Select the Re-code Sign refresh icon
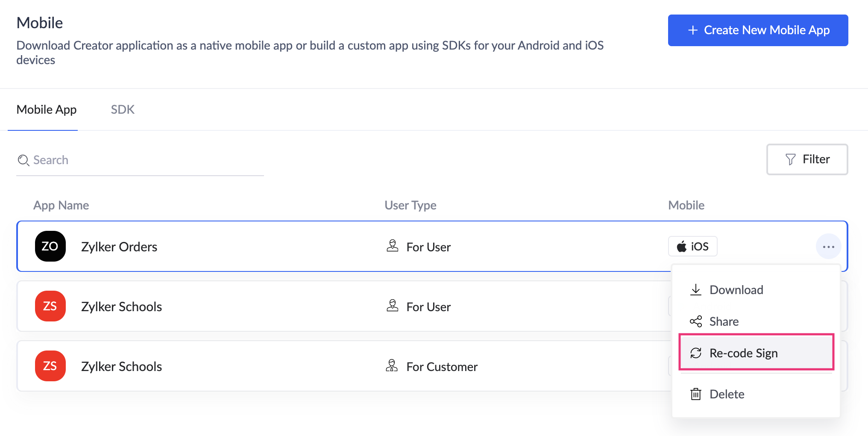The width and height of the screenshot is (868, 436). tap(696, 353)
